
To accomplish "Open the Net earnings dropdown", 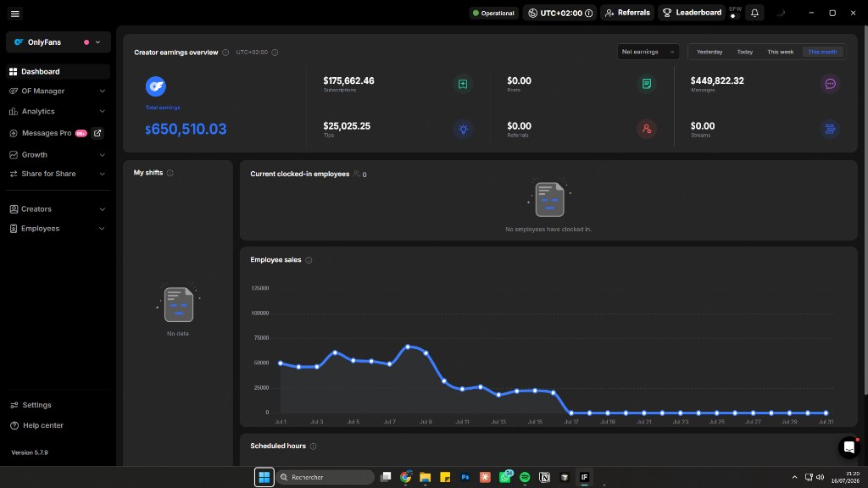I will 648,52.
